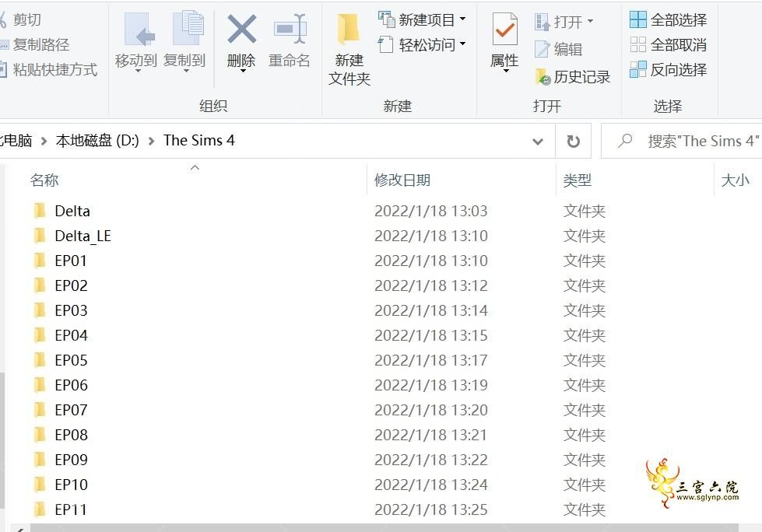Viewport: 762px width, 532px height.
Task: Click the date 2022/1/18 13:25
Action: click(431, 509)
